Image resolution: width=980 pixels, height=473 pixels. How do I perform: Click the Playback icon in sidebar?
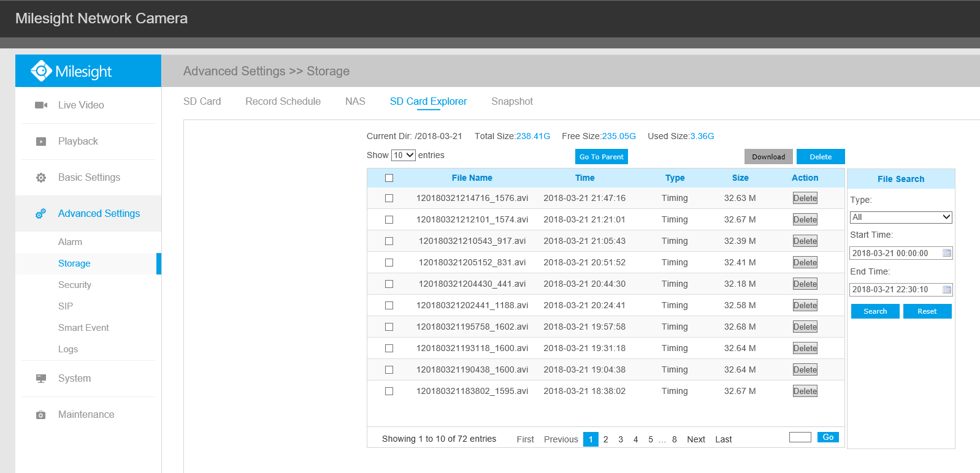tap(41, 142)
